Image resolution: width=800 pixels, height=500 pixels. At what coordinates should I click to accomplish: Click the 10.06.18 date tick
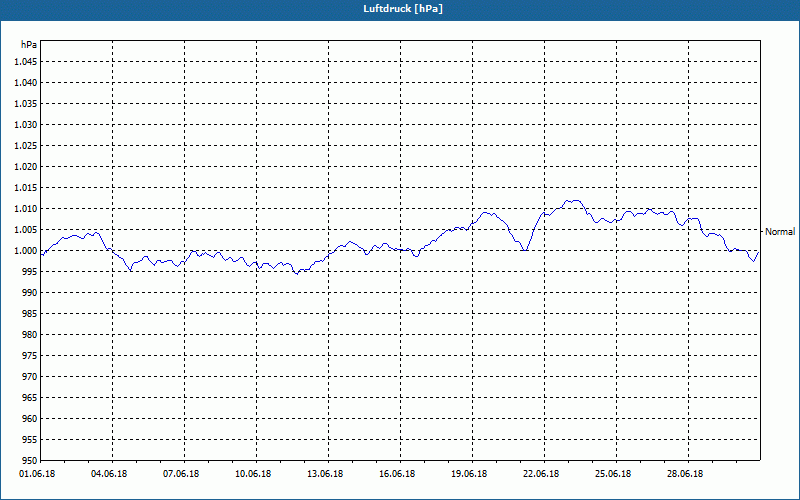point(253,474)
